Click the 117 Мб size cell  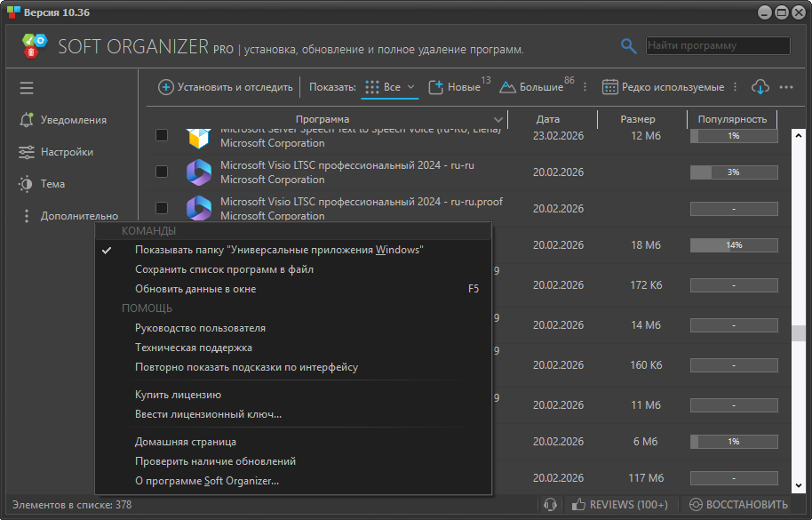point(646,478)
